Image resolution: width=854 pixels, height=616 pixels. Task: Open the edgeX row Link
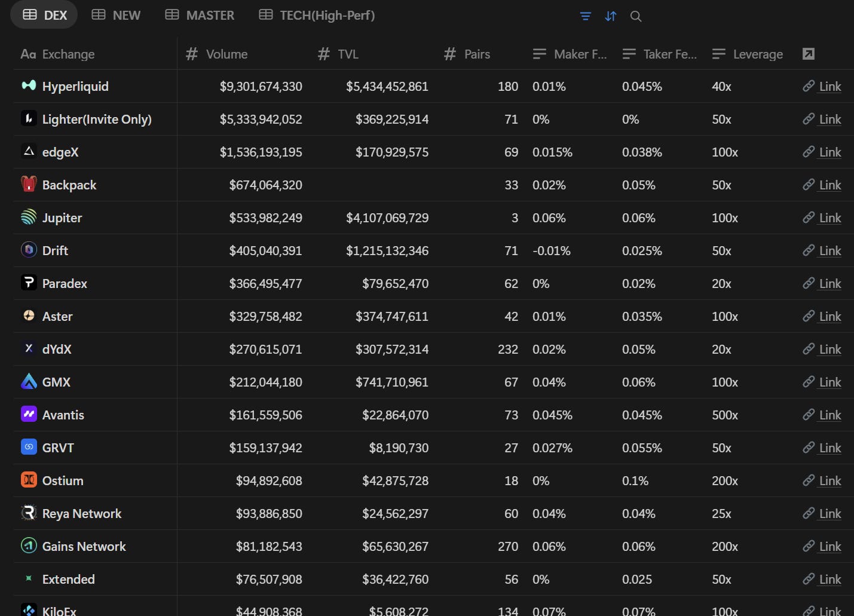(830, 152)
